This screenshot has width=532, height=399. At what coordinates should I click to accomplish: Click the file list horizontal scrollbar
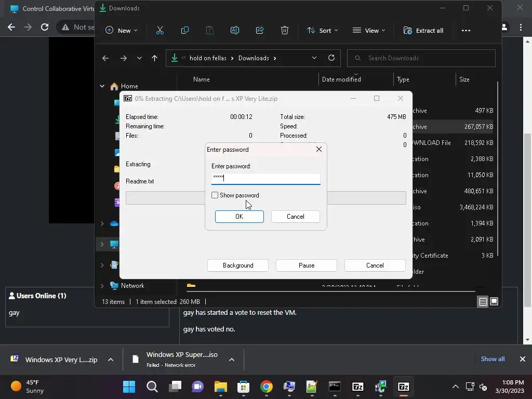[331, 291]
